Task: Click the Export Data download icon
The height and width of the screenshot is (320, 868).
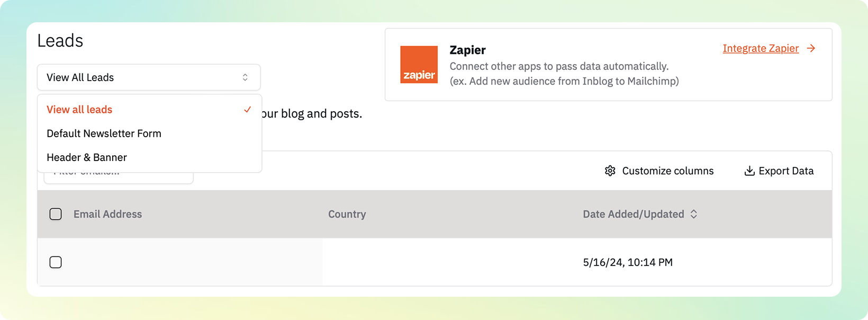Action: click(x=749, y=171)
